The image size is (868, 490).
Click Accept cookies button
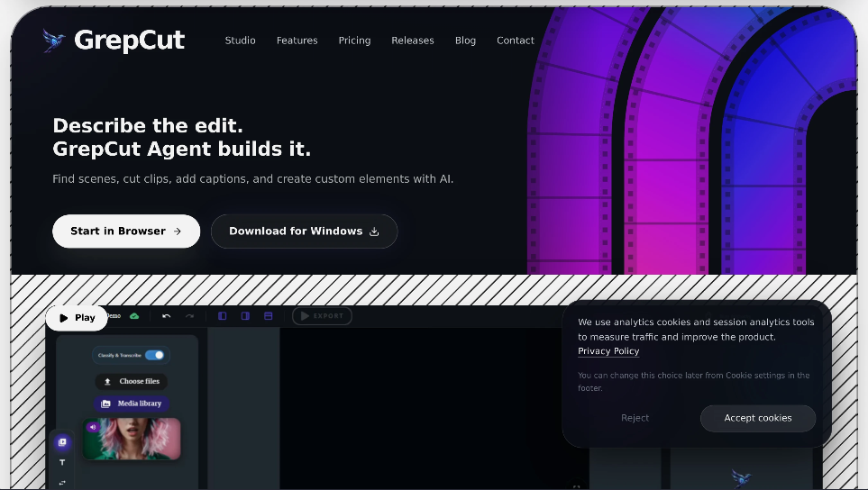click(758, 418)
